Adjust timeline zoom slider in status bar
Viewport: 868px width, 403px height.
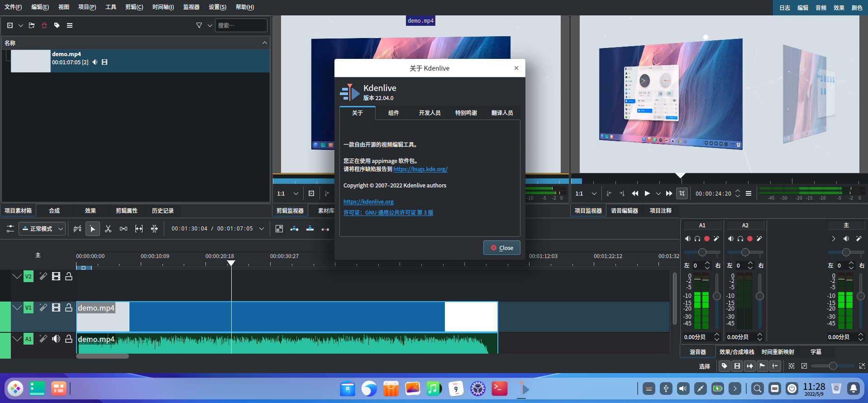[x=833, y=366]
